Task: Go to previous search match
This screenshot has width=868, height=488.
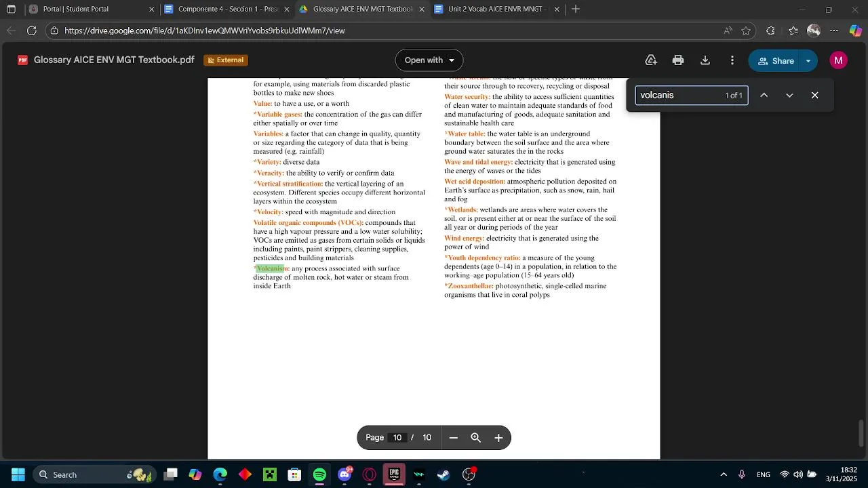Action: (764, 96)
